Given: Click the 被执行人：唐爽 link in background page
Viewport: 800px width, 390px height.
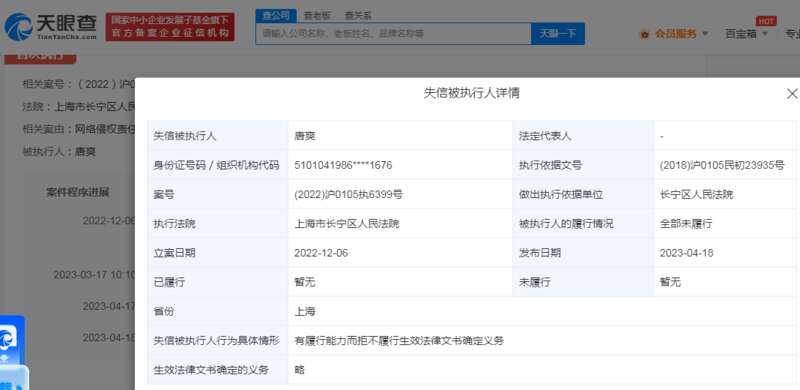Looking at the screenshot, I should (59, 152).
